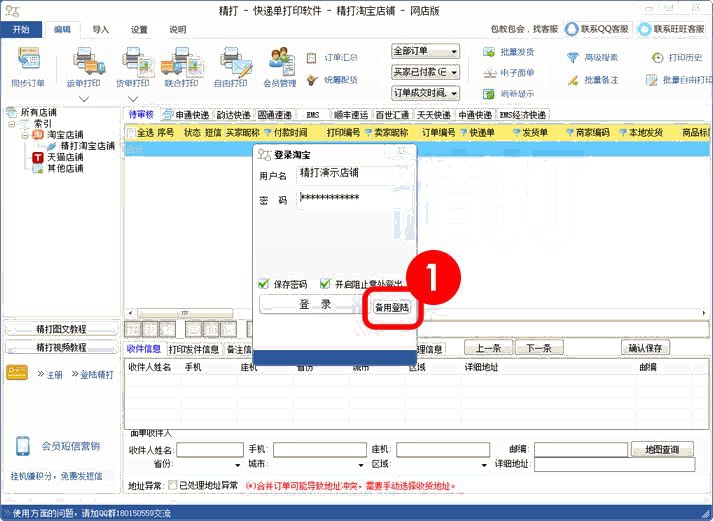Expand arrow below 货单打印

(x=133, y=99)
